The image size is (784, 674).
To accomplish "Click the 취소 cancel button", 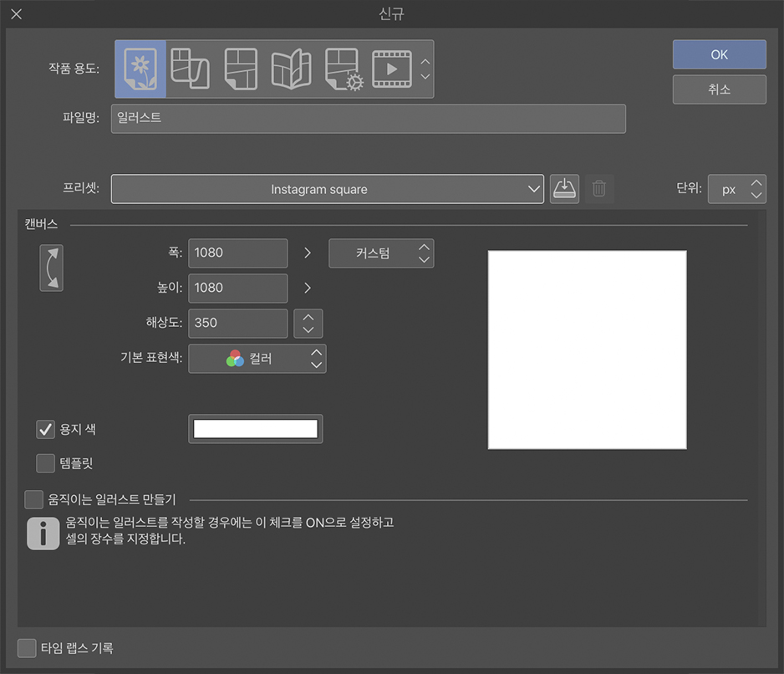I will [x=720, y=89].
